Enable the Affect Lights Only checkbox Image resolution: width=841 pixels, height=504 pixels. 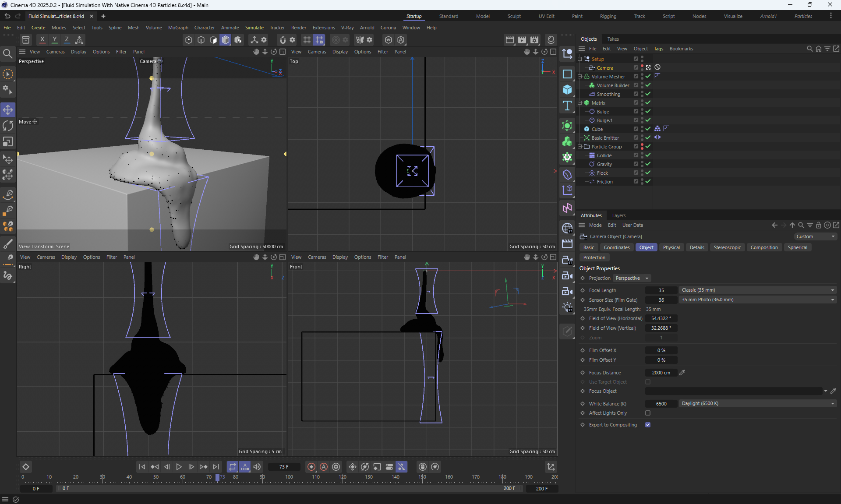point(648,413)
